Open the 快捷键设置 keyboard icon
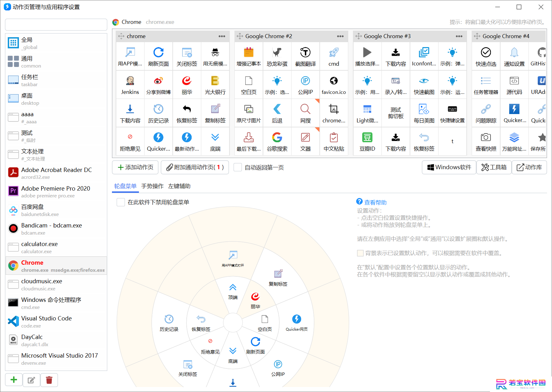This screenshot has width=552, height=392. click(452, 109)
